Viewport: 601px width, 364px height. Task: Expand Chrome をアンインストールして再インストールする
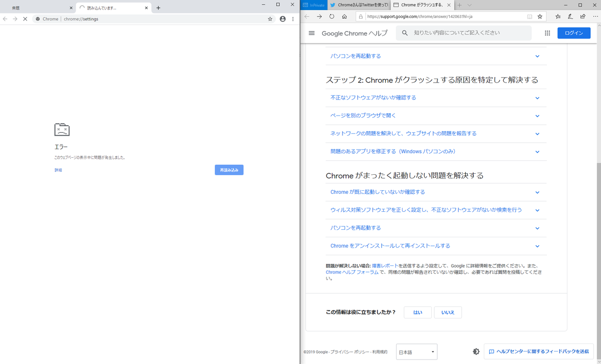click(x=436, y=246)
